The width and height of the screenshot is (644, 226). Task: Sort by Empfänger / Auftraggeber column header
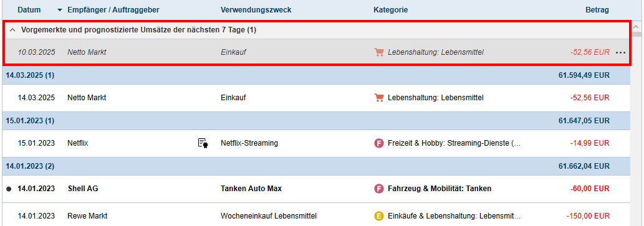[x=113, y=10]
